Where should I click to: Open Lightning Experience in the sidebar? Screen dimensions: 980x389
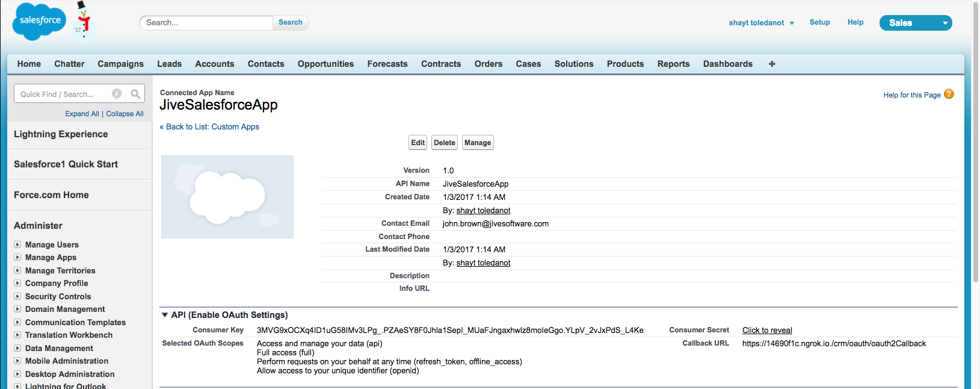[x=61, y=134]
